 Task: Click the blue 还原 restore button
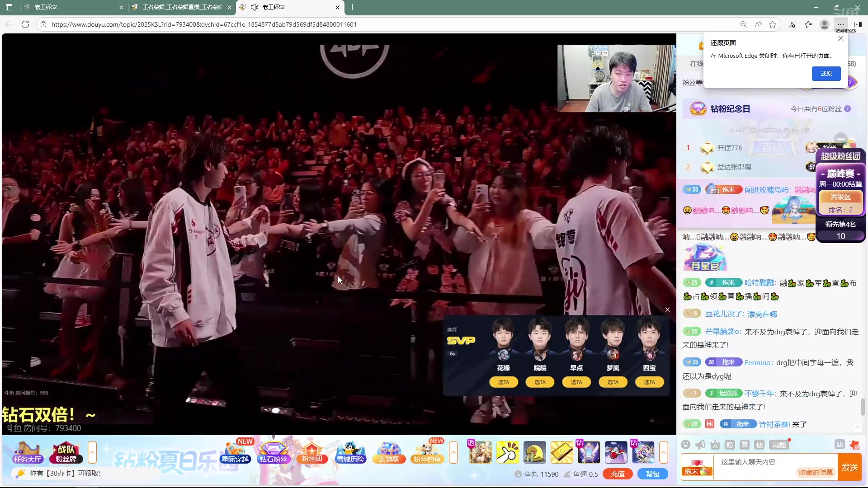[x=826, y=74]
